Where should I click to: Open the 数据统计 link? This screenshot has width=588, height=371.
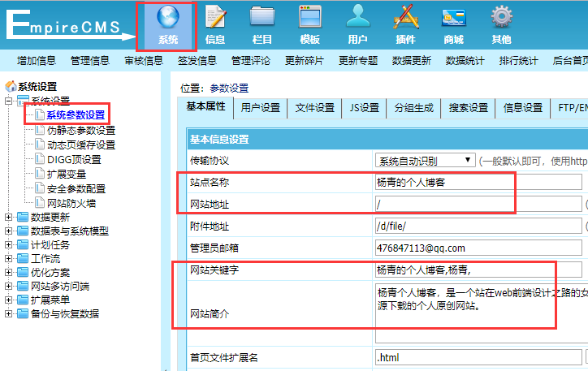click(465, 60)
